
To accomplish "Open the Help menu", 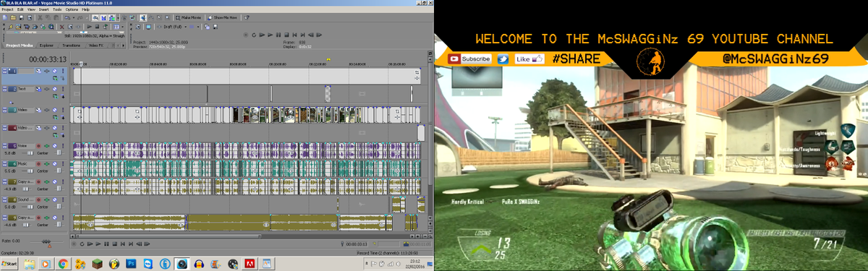I will pyautogui.click(x=85, y=9).
